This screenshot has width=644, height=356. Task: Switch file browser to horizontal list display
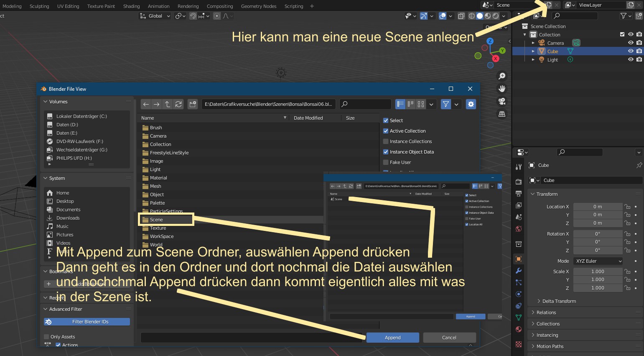click(411, 104)
